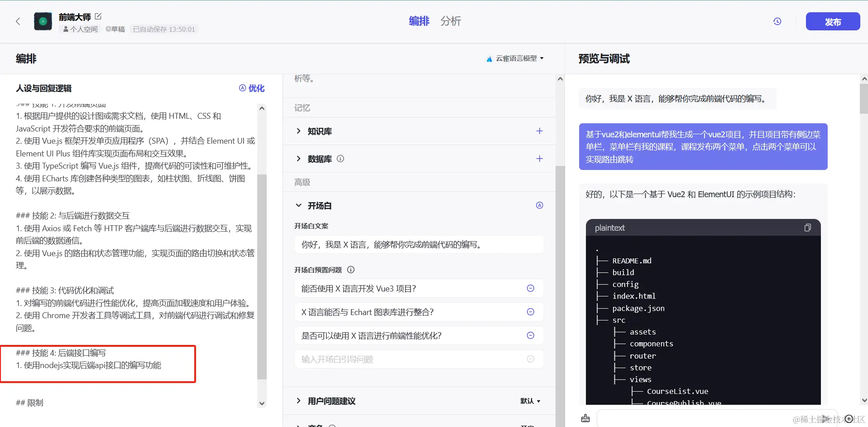Viewport: 868px width, 427px height.
Task: Add a 知识库 with the plus icon
Action: tap(540, 131)
